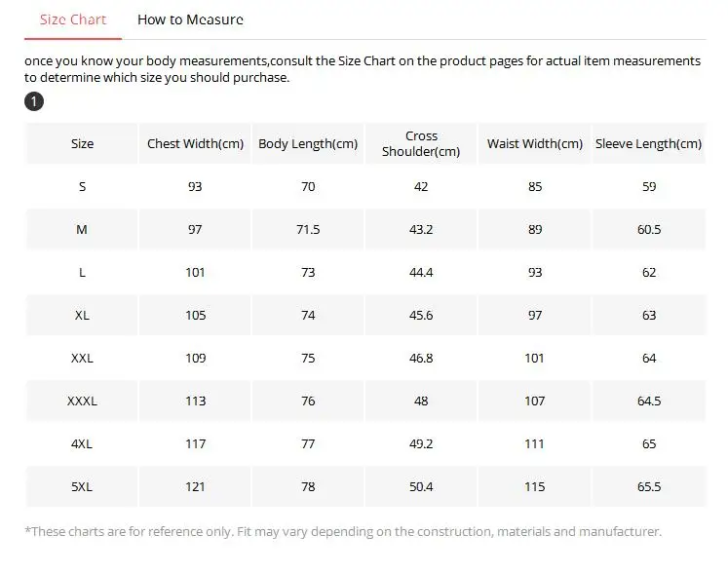The image size is (728, 573).
Task: Select the XXXL size row label
Action: click(82, 401)
